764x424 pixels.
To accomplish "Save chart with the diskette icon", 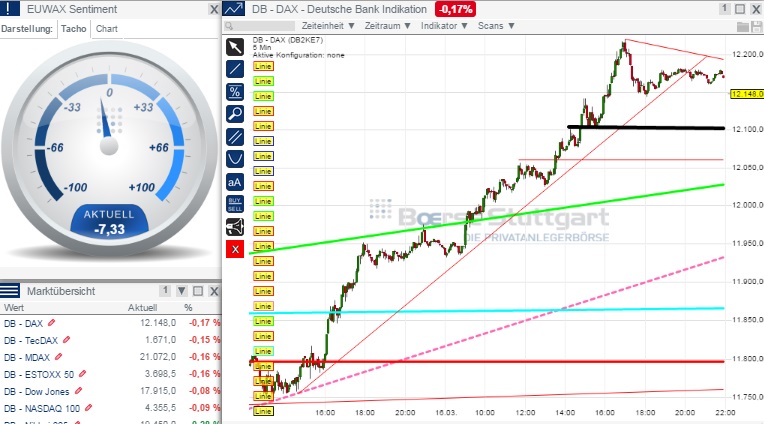I will point(756,26).
